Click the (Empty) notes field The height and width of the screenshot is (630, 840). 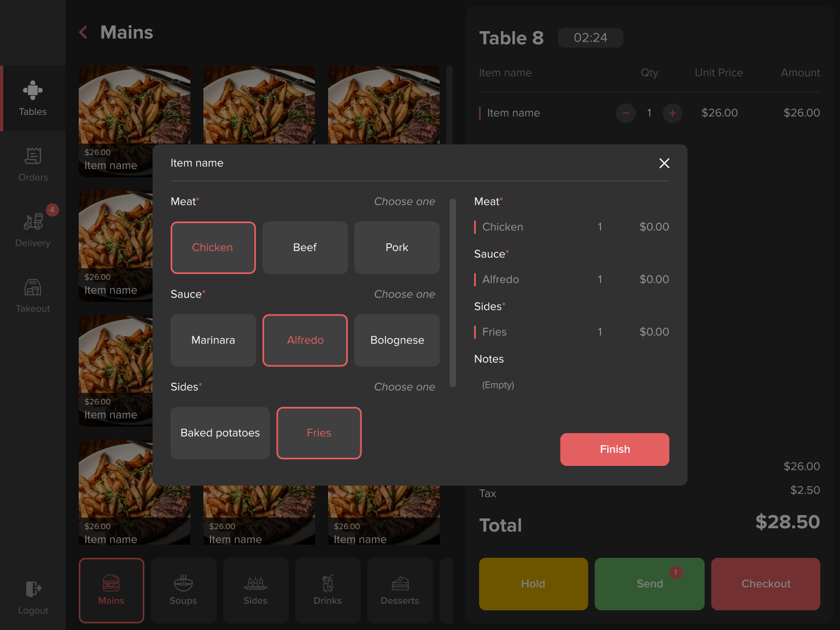point(498,385)
